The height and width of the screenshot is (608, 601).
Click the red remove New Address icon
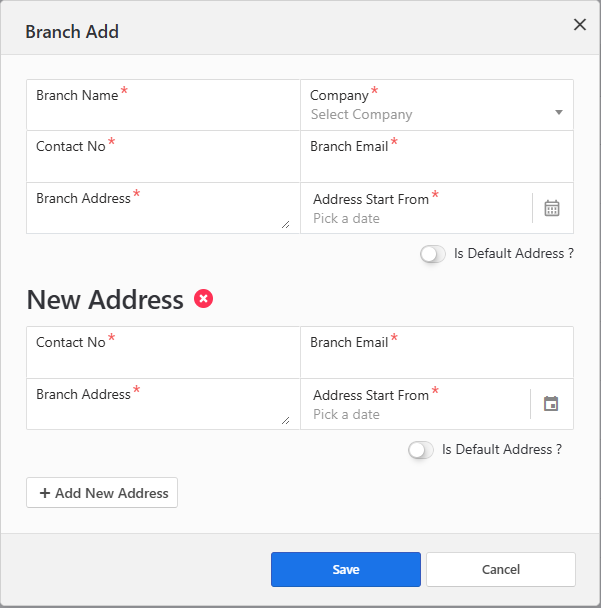click(x=204, y=299)
